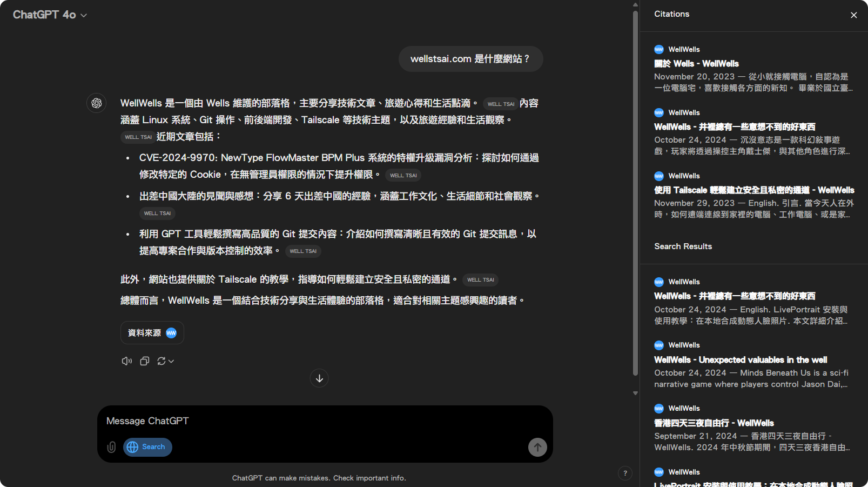Click WELL TSAI chip under 出差中國大陸 item
The image size is (868, 487).
coord(157,214)
